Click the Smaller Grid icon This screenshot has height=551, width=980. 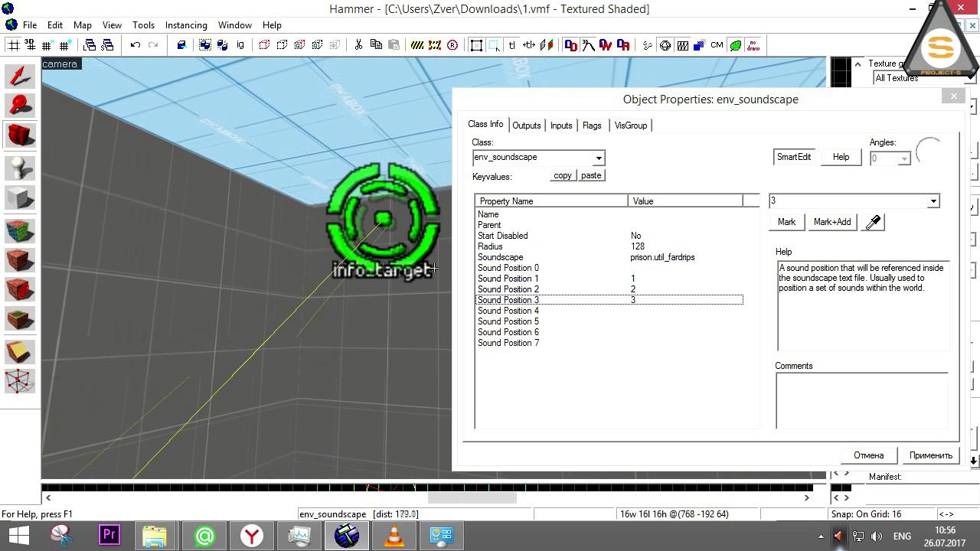point(48,45)
